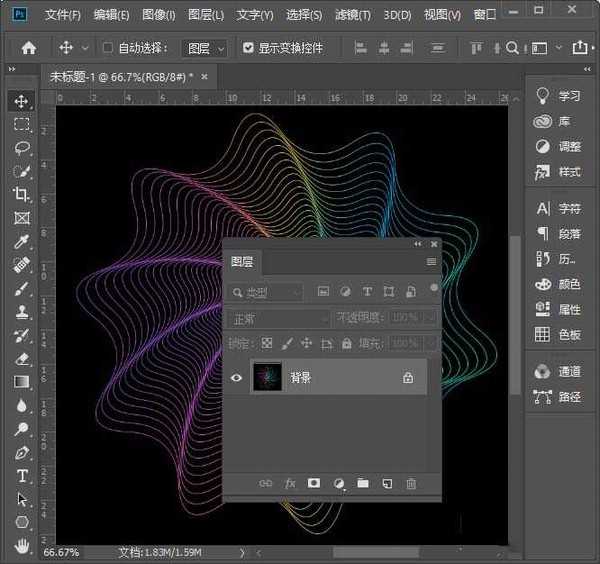The width and height of the screenshot is (600, 564).
Task: Open the 类型 layer filter dropdown
Action: point(265,292)
